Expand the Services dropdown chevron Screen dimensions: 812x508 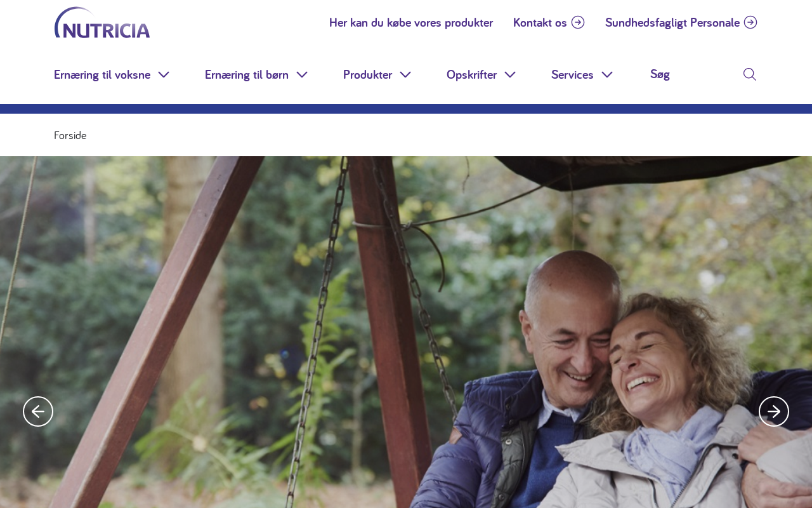pyautogui.click(x=607, y=74)
